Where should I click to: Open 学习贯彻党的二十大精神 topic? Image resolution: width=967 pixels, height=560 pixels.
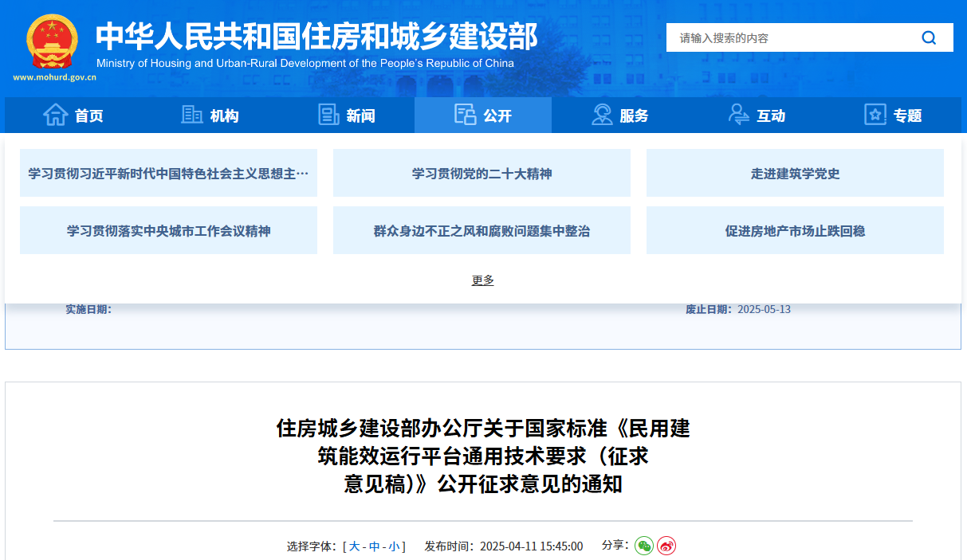coord(482,174)
